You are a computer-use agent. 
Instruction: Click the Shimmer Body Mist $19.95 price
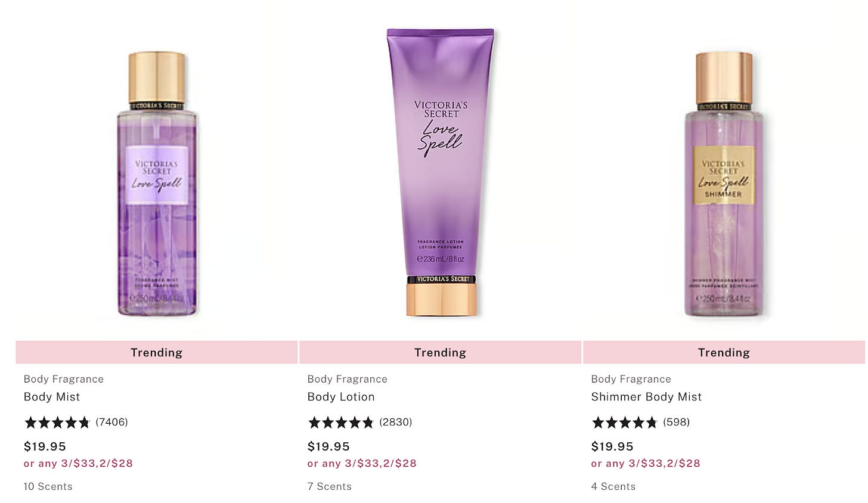tap(612, 446)
